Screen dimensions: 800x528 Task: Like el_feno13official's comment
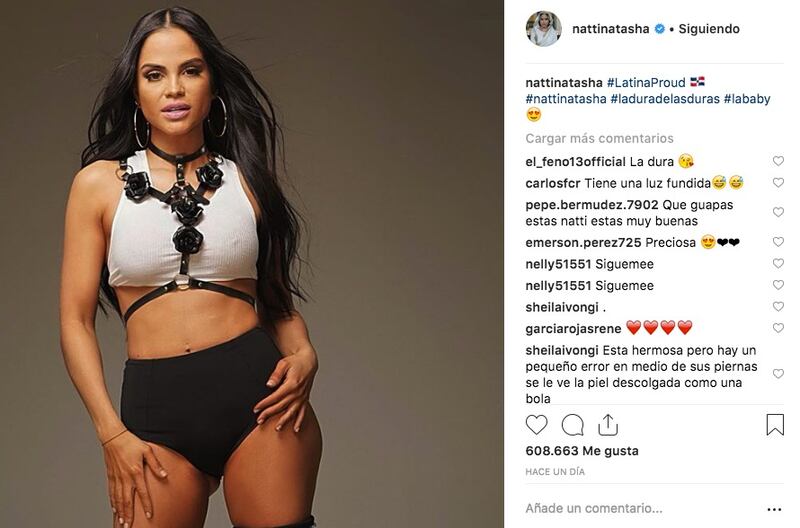[x=778, y=161]
